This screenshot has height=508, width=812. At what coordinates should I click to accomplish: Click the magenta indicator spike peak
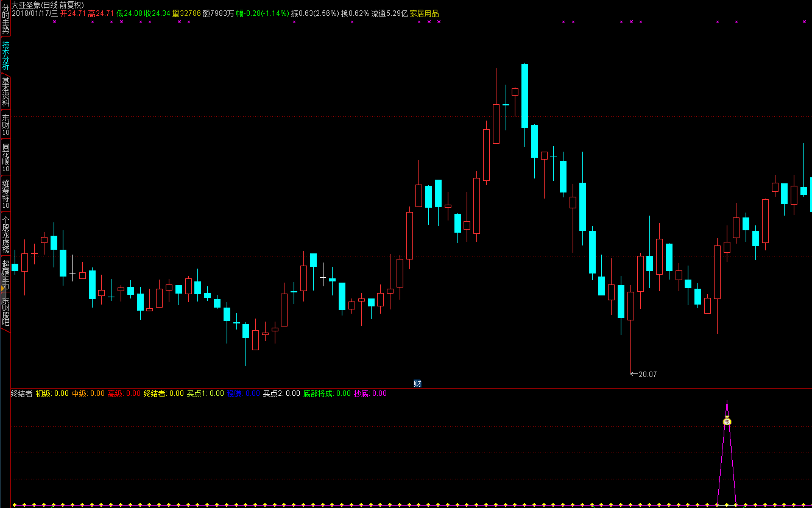coord(727,403)
